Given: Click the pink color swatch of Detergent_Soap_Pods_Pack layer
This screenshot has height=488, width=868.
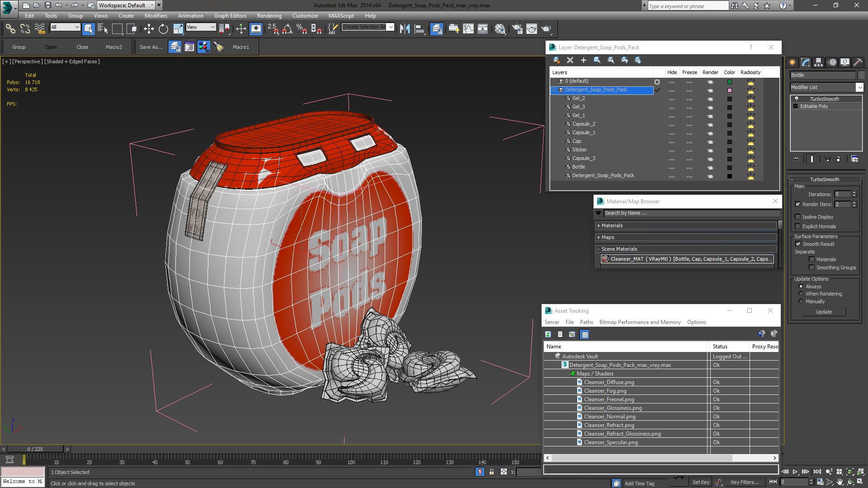Looking at the screenshot, I should 729,90.
